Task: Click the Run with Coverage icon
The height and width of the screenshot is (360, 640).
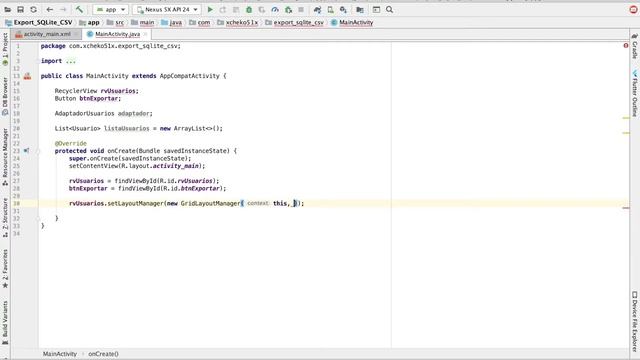Action: pyautogui.click(x=262, y=9)
